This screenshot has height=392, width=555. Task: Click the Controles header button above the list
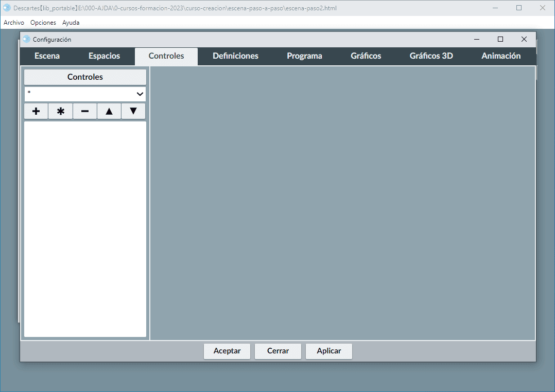[x=85, y=77]
